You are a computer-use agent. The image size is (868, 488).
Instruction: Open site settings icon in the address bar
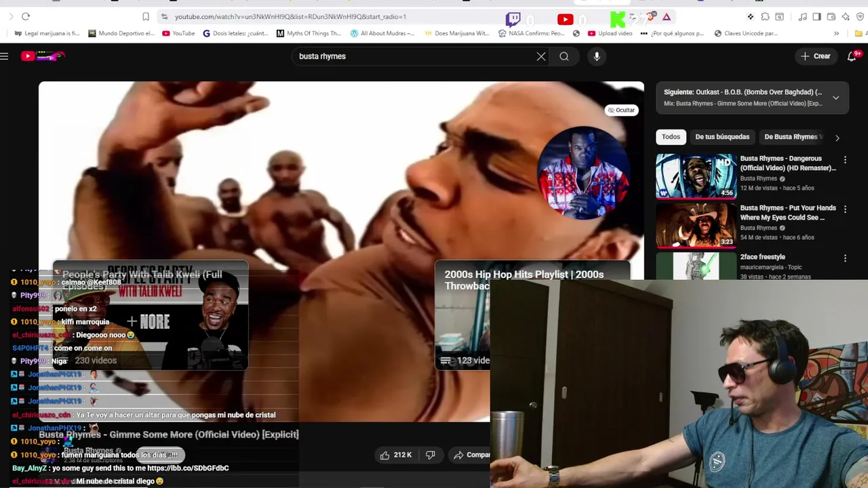pyautogui.click(x=164, y=16)
